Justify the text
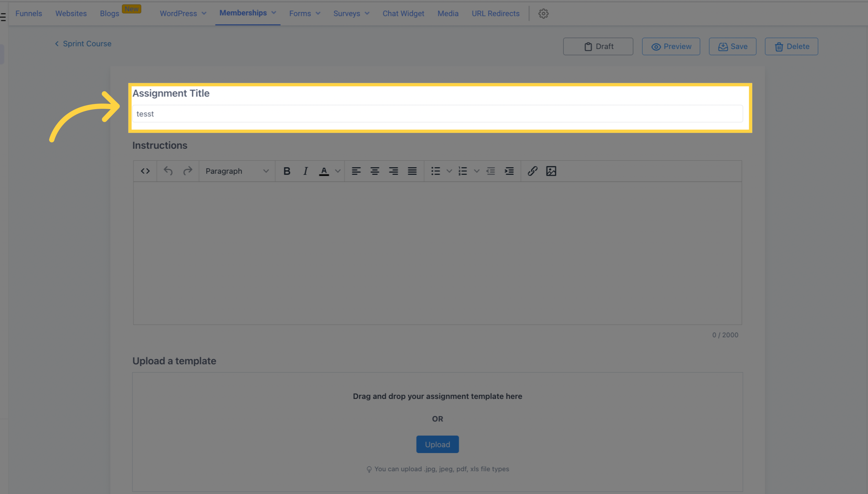Screen dimensions: 868x494 tap(412, 171)
